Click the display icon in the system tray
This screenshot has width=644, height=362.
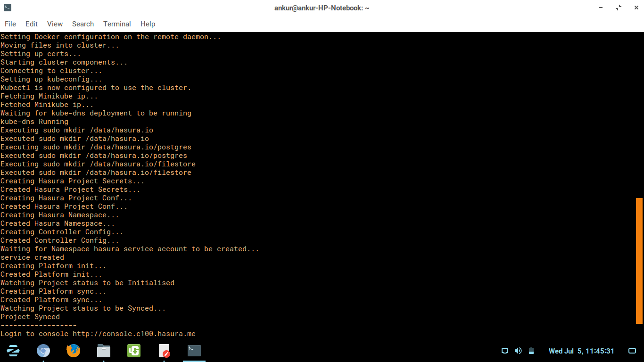click(505, 351)
